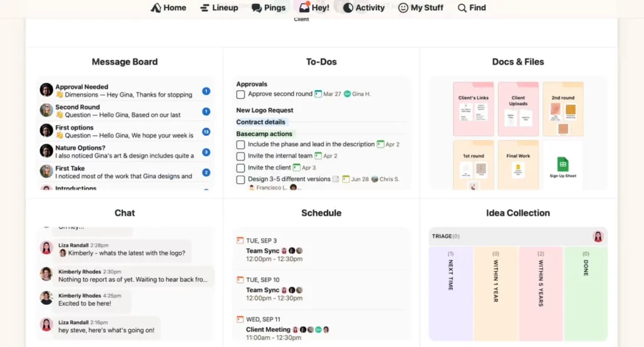Click the Home mountain icon
The image size is (644, 347).
pyautogui.click(x=156, y=8)
